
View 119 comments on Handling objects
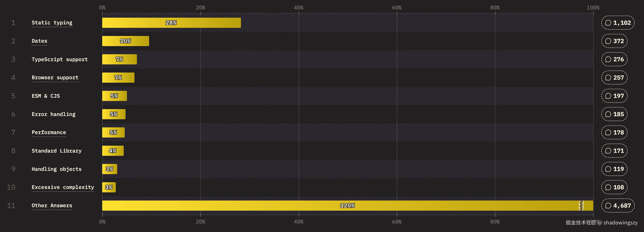(614, 169)
